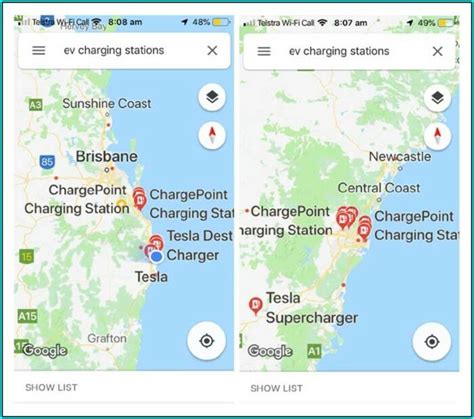Viewport: 474px width, 419px height.
Task: Select Tesla Destination Charger pin cluster
Action: pyautogui.click(x=156, y=243)
